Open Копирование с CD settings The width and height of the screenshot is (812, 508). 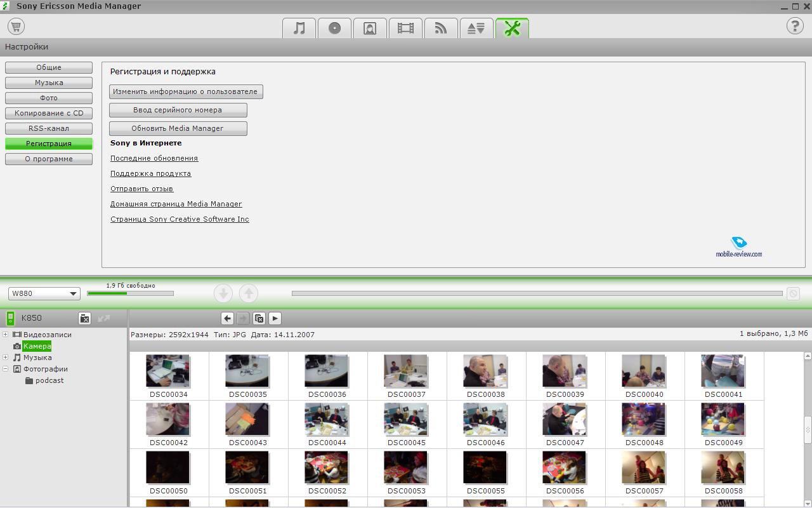pyautogui.click(x=49, y=113)
